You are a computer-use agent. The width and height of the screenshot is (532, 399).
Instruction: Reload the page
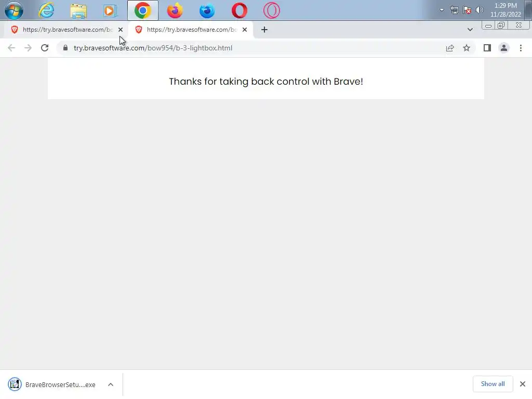[45, 48]
